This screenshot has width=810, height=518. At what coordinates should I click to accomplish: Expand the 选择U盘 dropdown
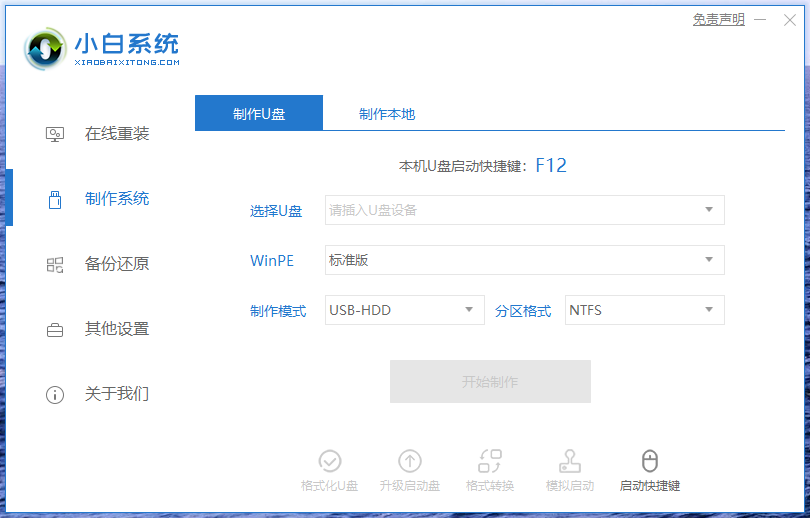click(524, 210)
